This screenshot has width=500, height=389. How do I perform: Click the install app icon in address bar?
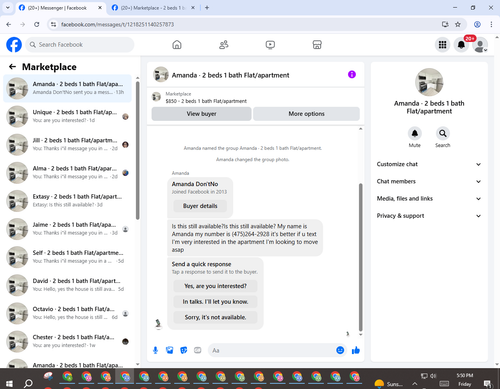click(445, 24)
